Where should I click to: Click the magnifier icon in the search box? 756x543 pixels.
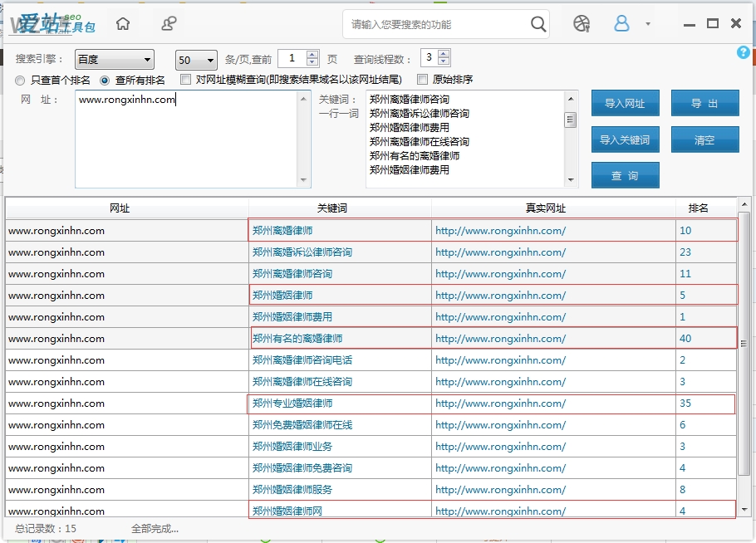click(x=537, y=23)
